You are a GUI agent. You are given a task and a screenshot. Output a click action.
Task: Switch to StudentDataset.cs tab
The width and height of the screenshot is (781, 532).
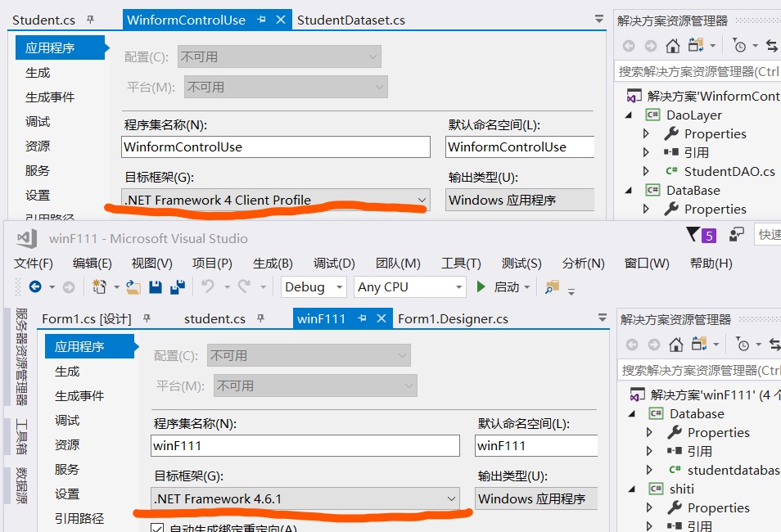coord(351,20)
